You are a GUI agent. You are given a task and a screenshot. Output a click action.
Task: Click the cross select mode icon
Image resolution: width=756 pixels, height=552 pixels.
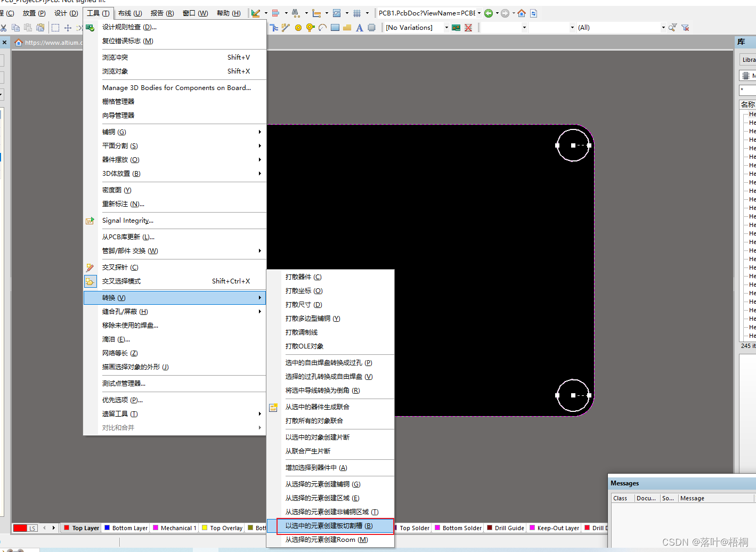(90, 281)
